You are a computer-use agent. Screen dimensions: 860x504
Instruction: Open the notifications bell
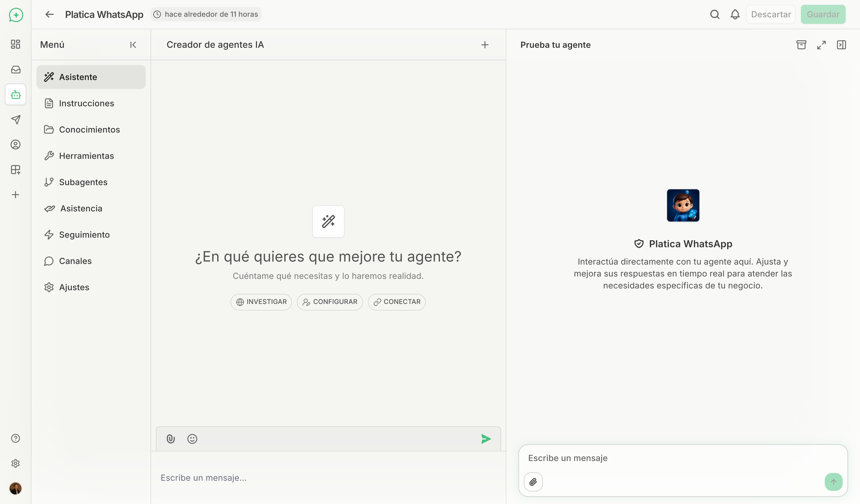coord(735,14)
